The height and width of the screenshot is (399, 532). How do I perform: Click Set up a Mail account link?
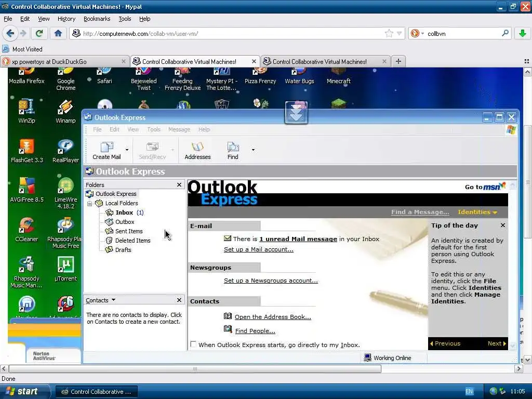tap(259, 249)
